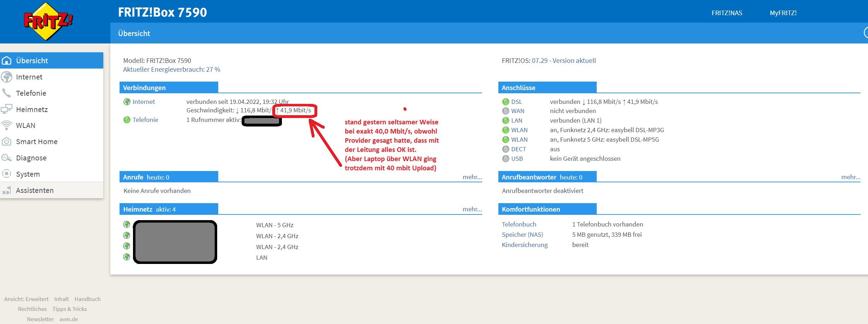Viewport: 868px width, 324px height.
Task: Click the FRITZ!OS 07.29 - Version aktuell link
Action: point(564,60)
